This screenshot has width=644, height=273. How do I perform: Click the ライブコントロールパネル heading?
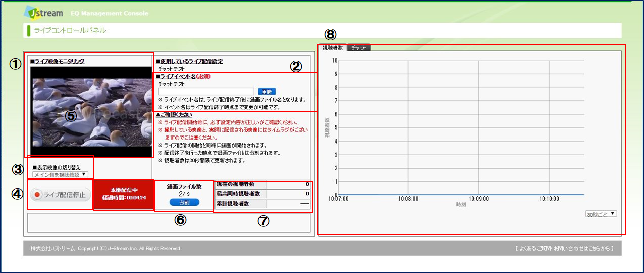70,30
